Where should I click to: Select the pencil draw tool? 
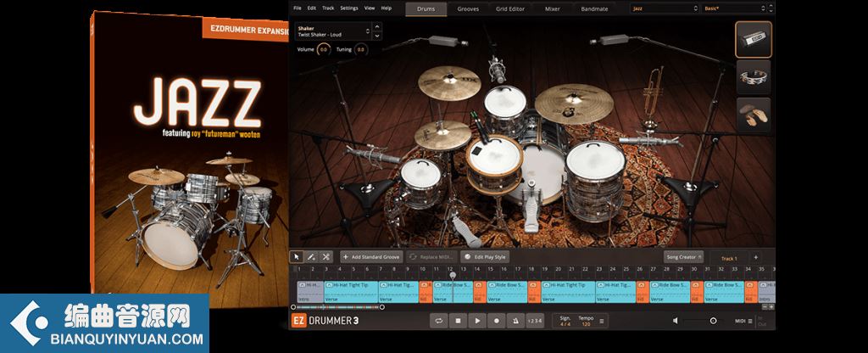coord(311,257)
